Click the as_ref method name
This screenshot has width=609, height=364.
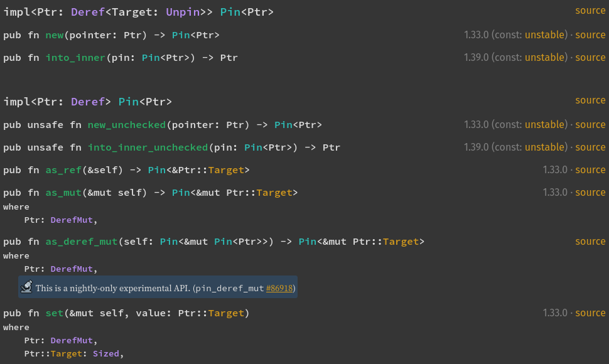[x=63, y=170]
